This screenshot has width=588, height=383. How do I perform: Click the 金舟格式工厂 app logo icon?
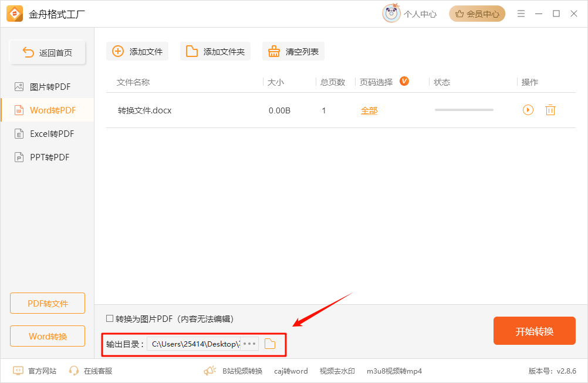click(15, 14)
